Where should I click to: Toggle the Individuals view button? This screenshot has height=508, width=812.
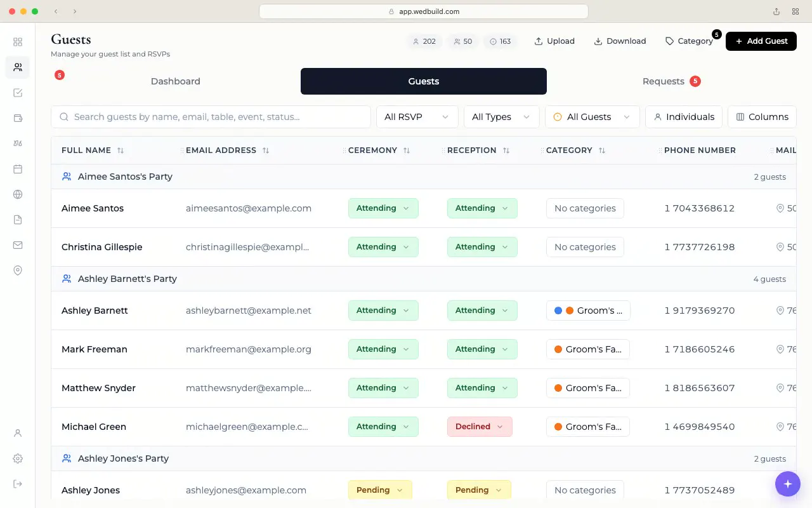click(684, 117)
